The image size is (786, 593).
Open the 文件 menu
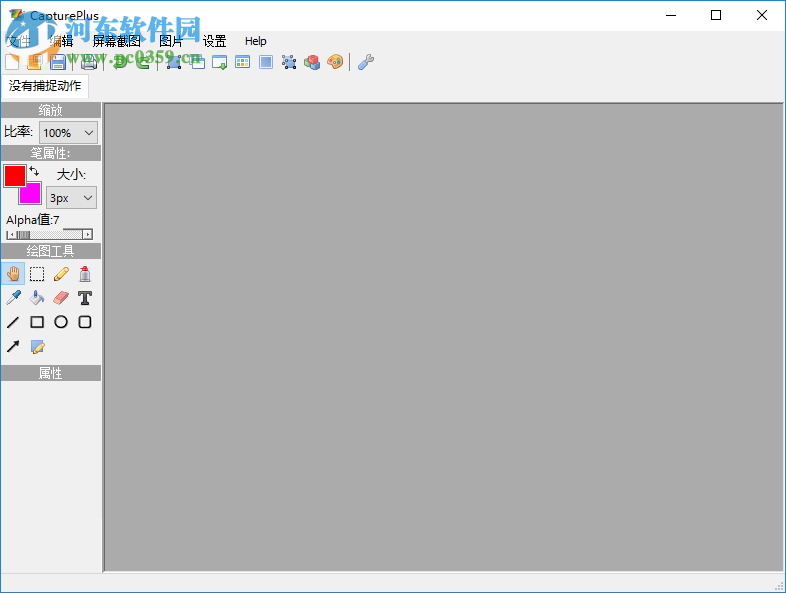click(x=18, y=41)
